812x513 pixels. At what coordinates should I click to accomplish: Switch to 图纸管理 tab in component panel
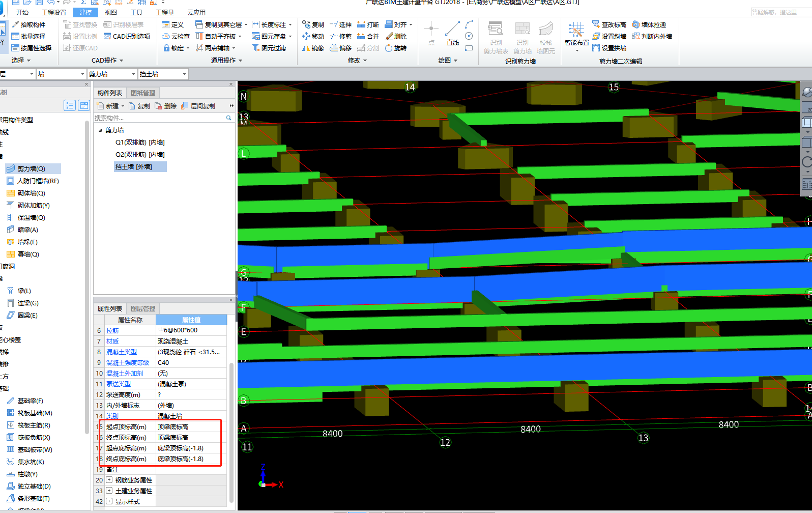click(x=143, y=93)
